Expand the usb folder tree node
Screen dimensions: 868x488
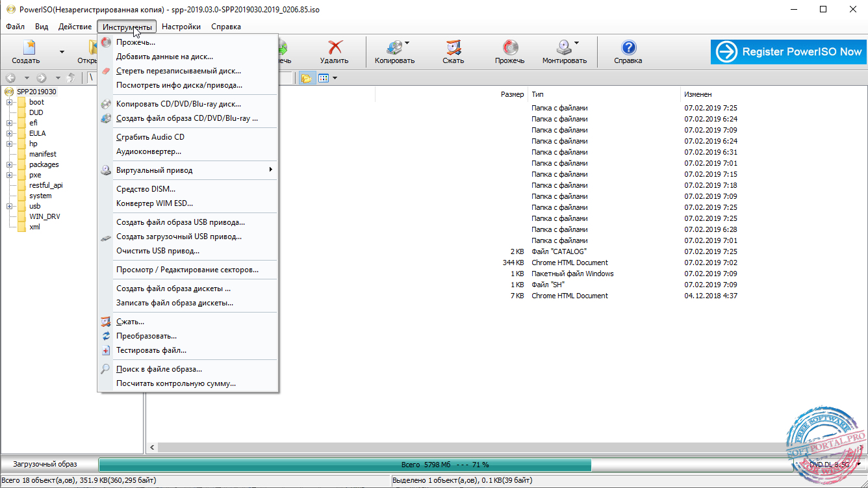(10, 206)
